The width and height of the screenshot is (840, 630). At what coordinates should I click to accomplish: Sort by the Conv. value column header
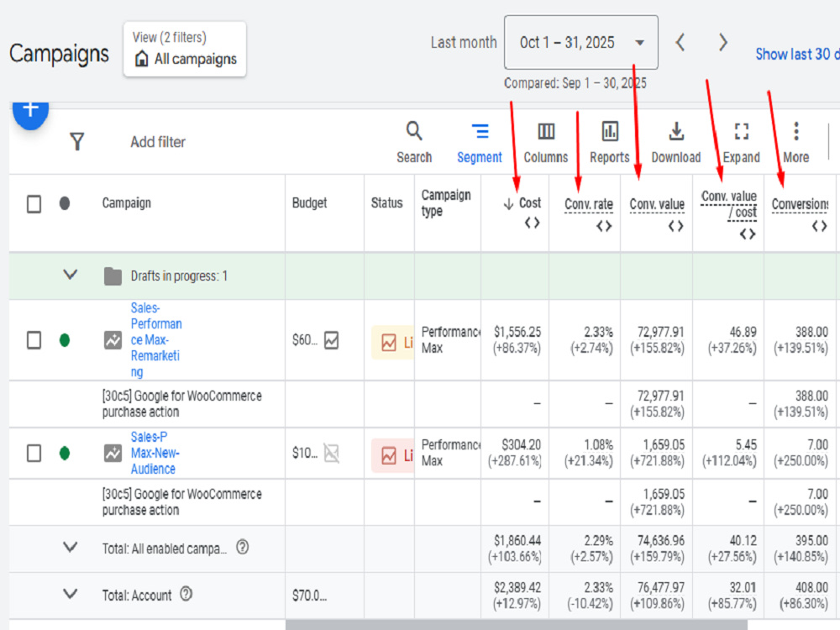pyautogui.click(x=658, y=205)
